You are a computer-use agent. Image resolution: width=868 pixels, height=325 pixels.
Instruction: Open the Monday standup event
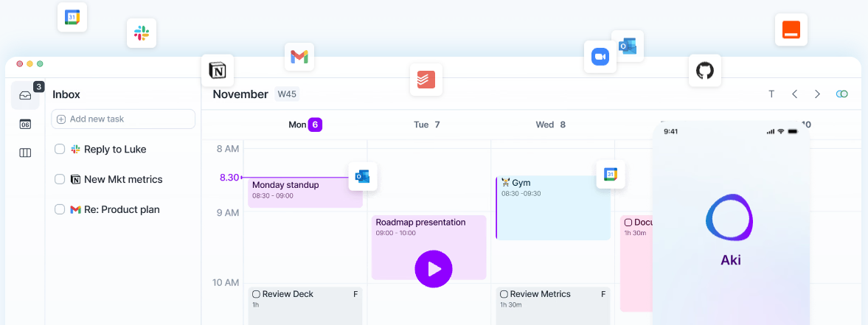(x=305, y=192)
